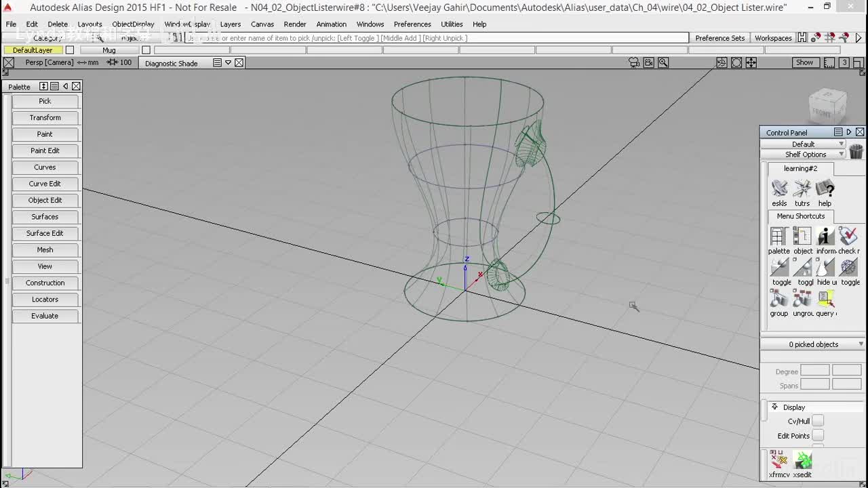Collapse the Display section

(x=775, y=407)
